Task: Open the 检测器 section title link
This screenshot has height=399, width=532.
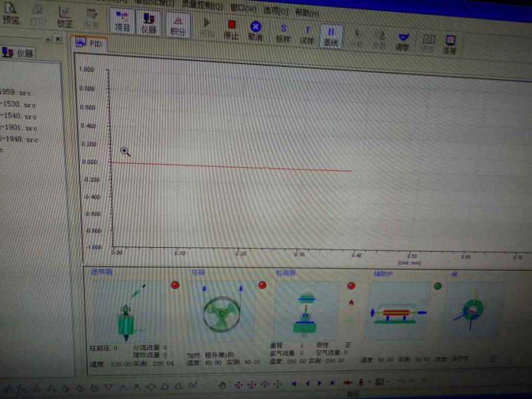Action: pyautogui.click(x=286, y=273)
